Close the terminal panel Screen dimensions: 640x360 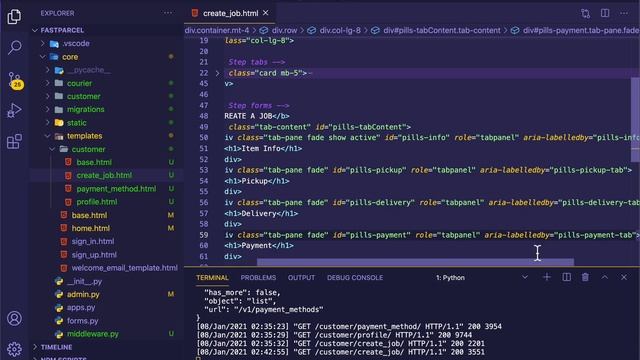coord(624,277)
